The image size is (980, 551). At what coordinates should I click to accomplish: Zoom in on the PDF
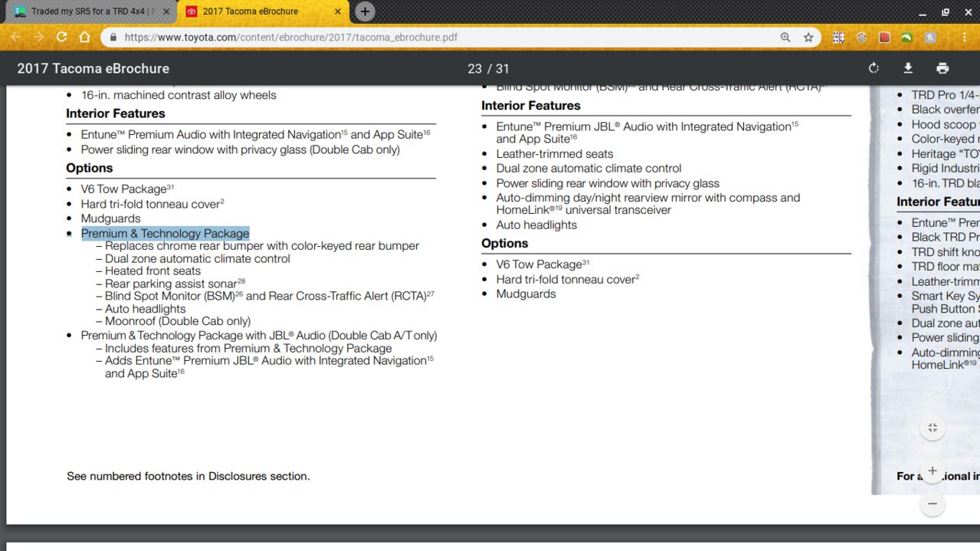pos(932,471)
